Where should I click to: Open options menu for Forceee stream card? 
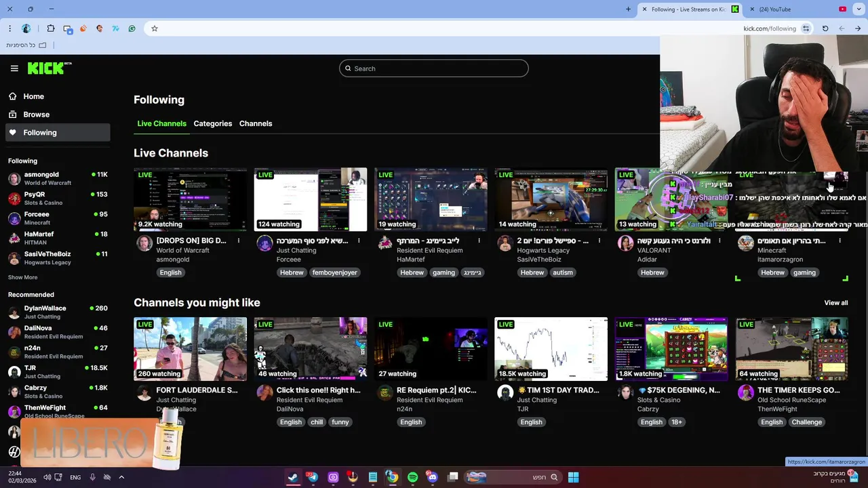pos(359,241)
